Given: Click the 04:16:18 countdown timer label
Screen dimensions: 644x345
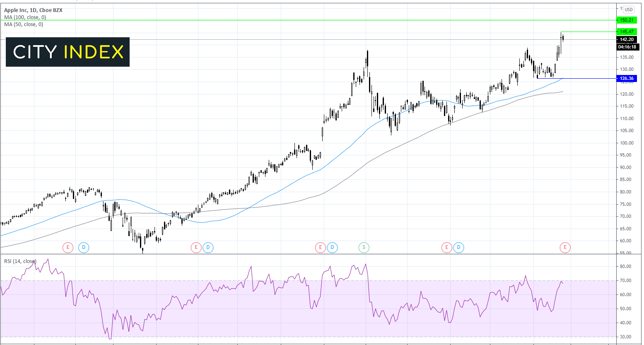Looking at the screenshot, I should (627, 47).
